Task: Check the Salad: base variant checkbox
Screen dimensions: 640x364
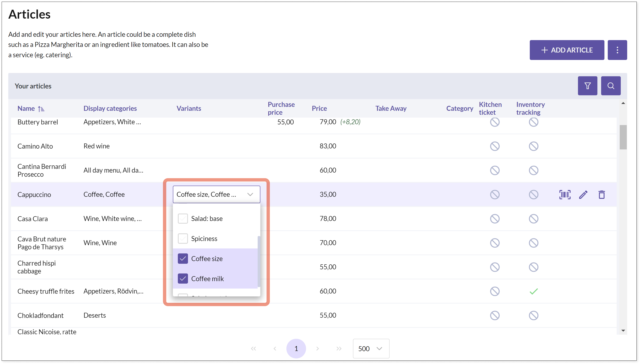Action: [x=183, y=218]
